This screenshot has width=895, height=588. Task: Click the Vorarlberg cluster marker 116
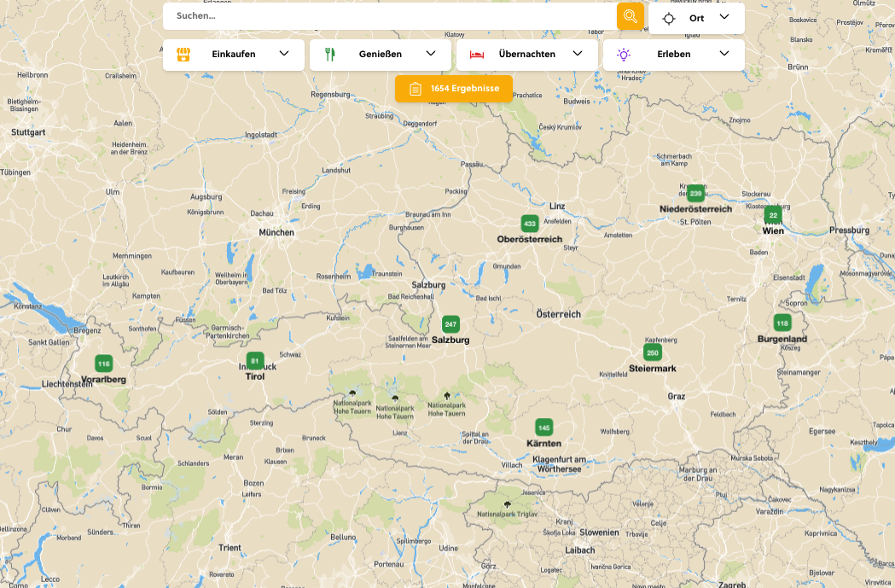click(103, 364)
